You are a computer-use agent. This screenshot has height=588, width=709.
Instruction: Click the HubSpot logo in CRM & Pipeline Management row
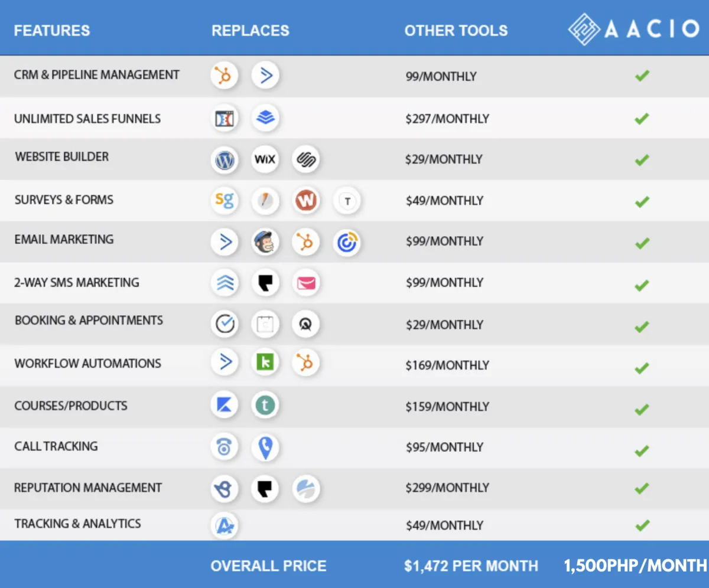click(x=225, y=76)
